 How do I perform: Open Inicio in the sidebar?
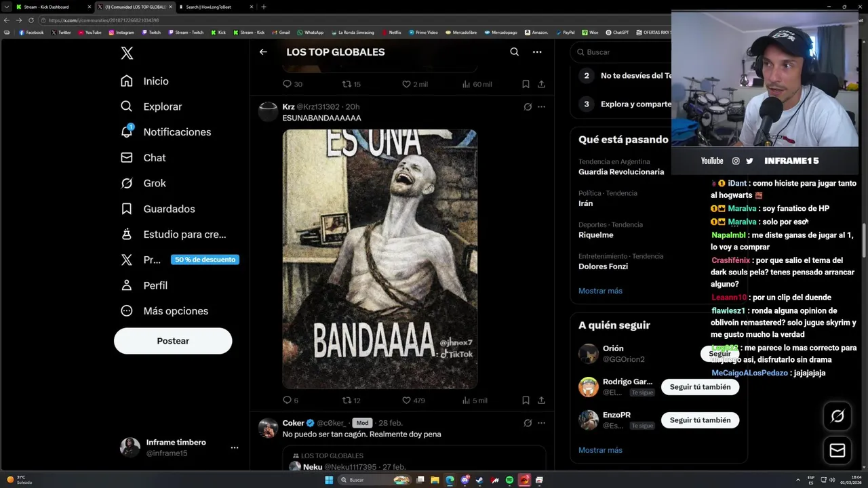(144, 81)
